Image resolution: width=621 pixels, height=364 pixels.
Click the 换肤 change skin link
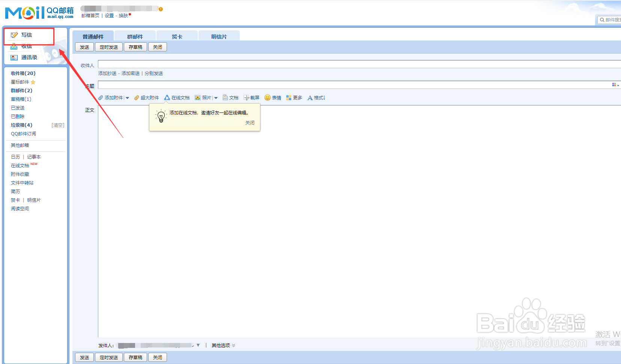(x=123, y=16)
